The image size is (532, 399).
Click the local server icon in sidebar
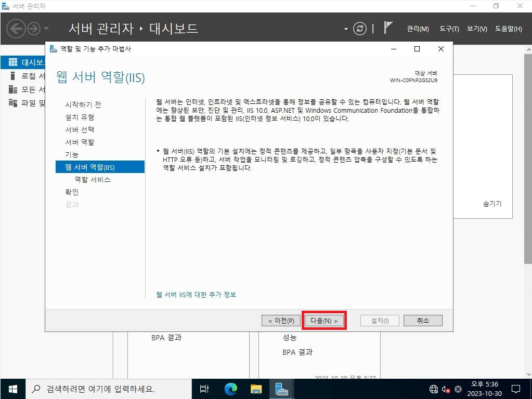tap(12, 76)
